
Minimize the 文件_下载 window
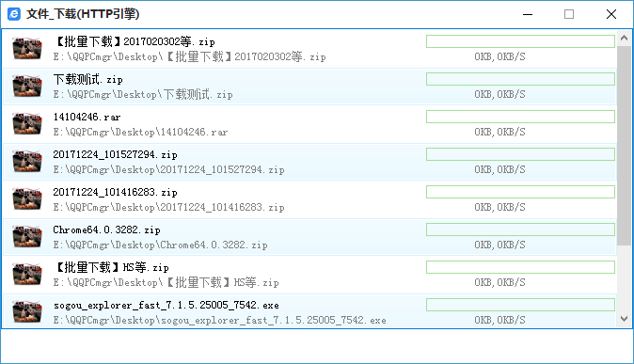coord(528,14)
